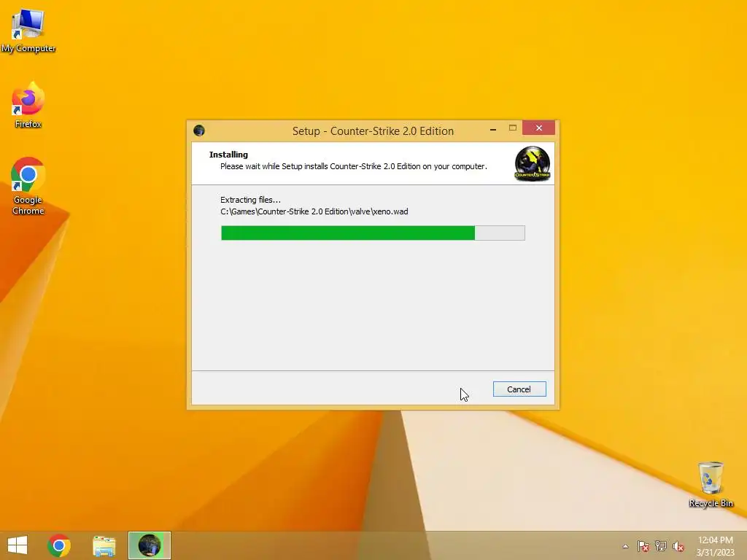Image resolution: width=747 pixels, height=560 pixels.
Task: Select the Recycle Bin icon
Action: pos(711,484)
